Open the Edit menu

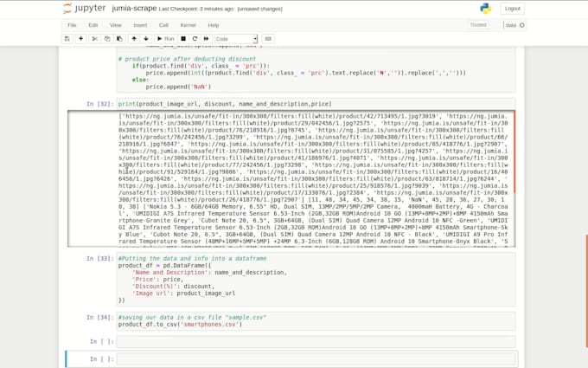93,25
